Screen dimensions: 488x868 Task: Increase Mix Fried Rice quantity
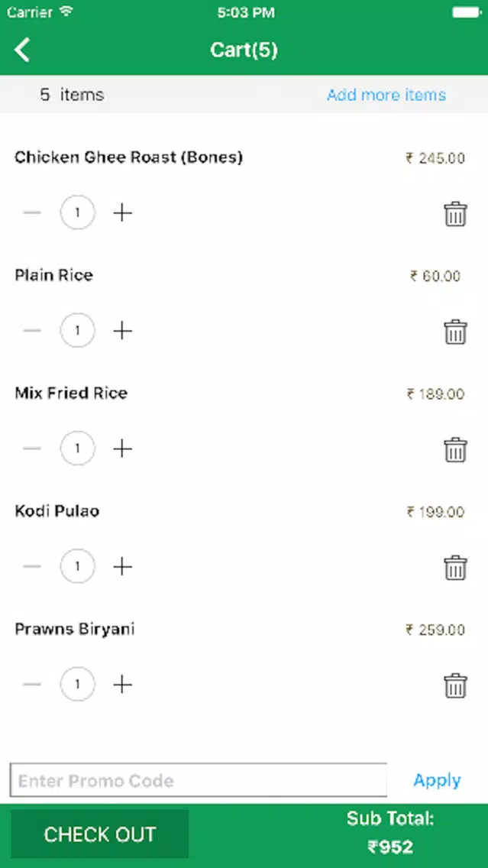click(123, 449)
